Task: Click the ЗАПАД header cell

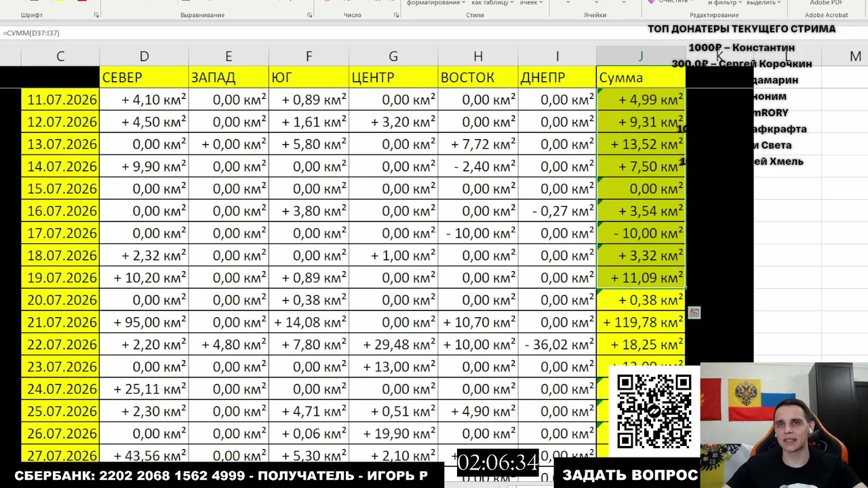Action: (x=229, y=77)
